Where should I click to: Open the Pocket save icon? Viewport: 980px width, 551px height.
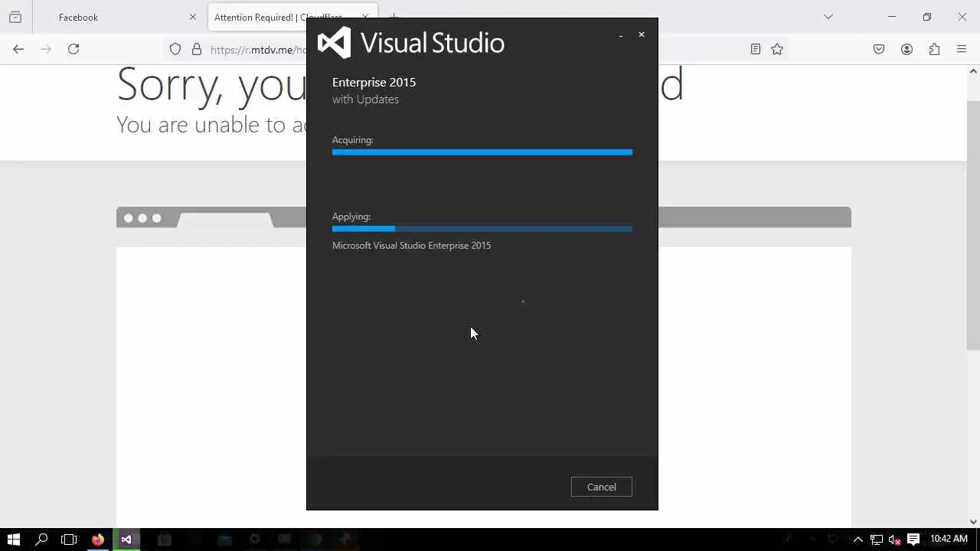pos(879,49)
